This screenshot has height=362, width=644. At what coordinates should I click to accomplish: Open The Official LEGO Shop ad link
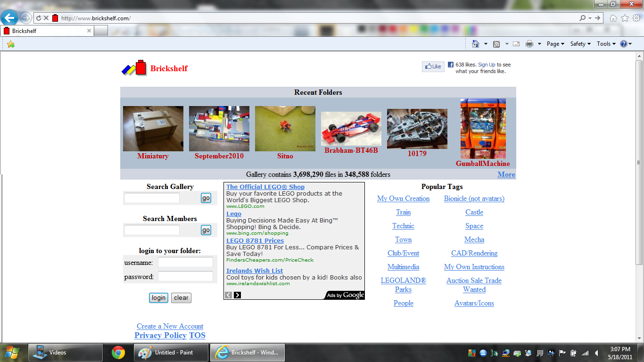(265, 187)
